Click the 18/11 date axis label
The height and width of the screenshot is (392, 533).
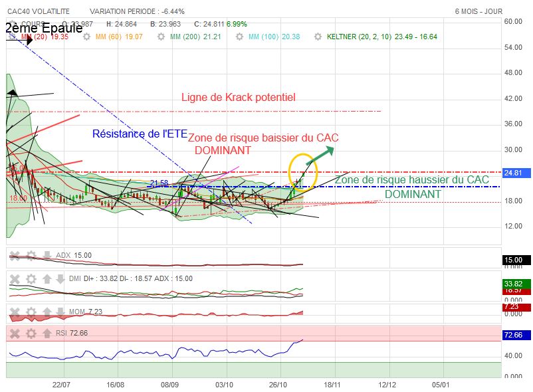[x=332, y=385]
